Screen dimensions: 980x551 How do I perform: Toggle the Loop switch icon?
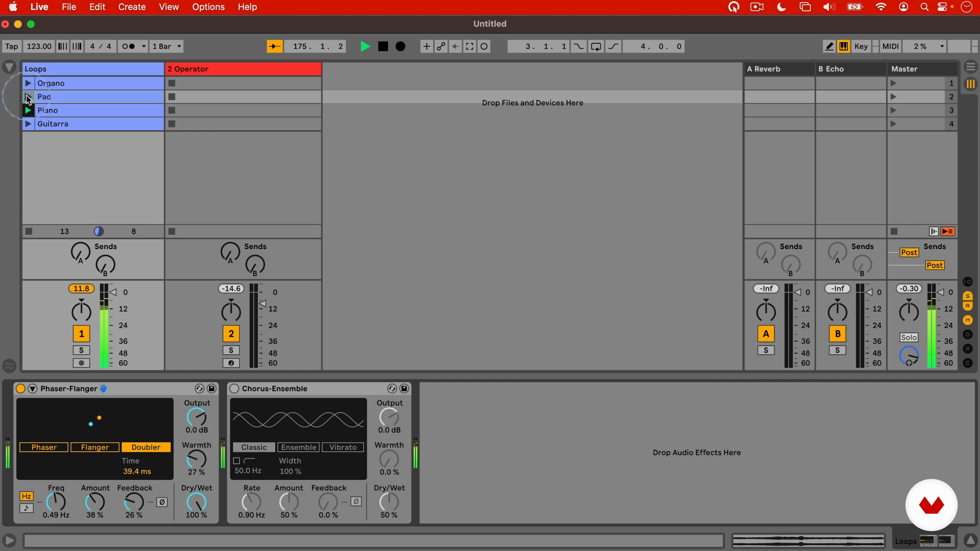pos(596,46)
